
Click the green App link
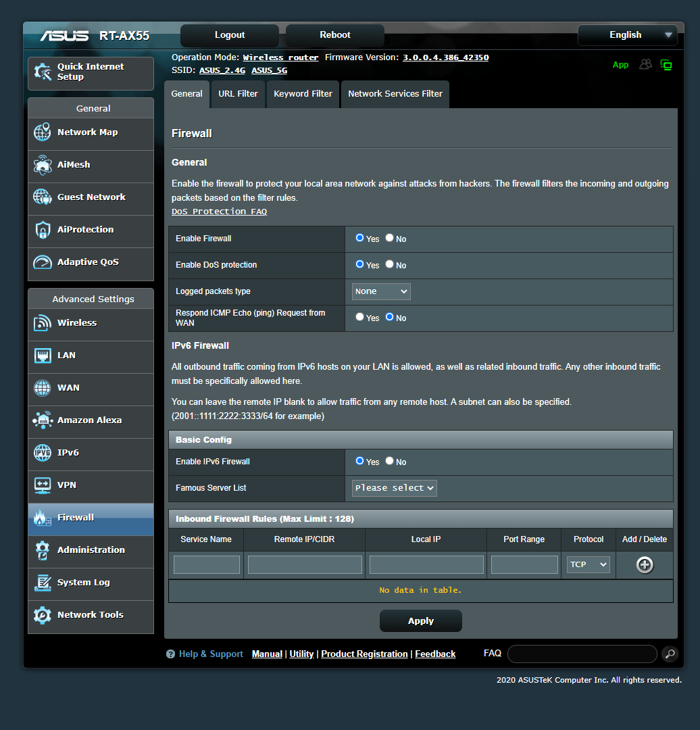(x=620, y=65)
